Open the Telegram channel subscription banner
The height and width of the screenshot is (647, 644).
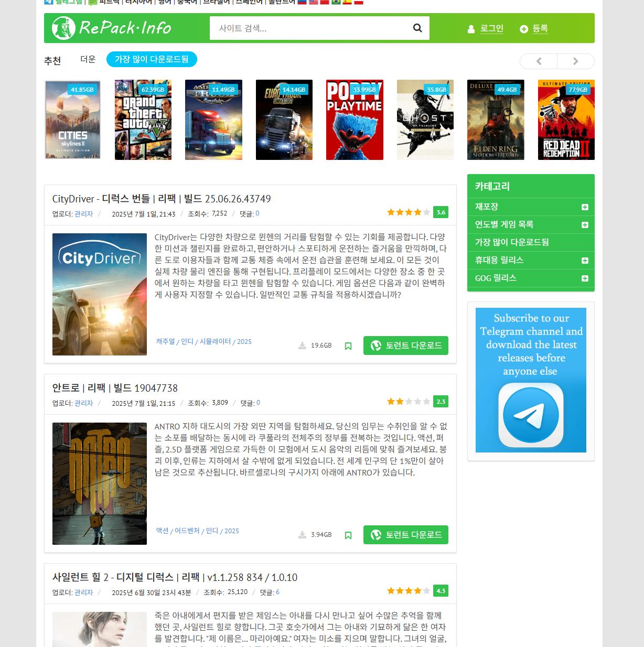pos(531,380)
